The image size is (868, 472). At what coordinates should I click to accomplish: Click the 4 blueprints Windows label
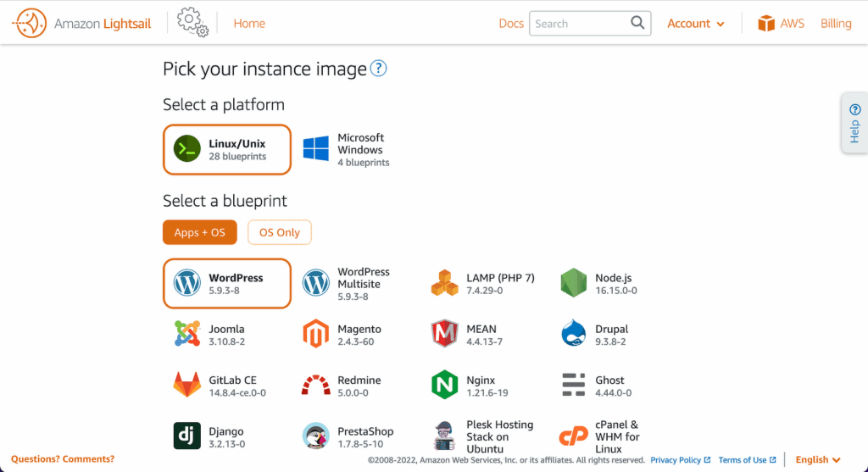364,163
